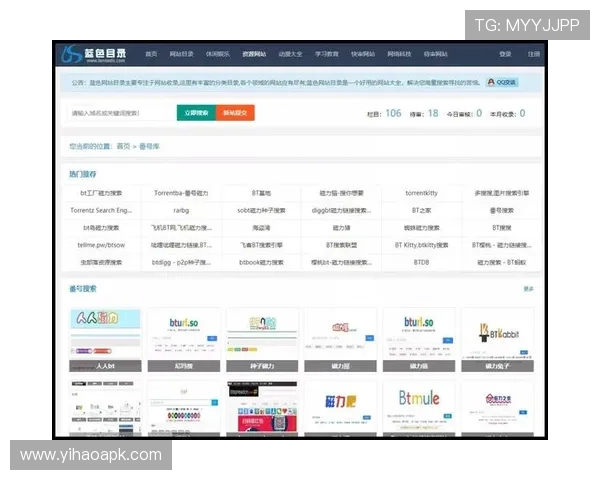The width and height of the screenshot is (600, 480).
Task: Click the green 立即搜索 search button
Action: (196, 113)
